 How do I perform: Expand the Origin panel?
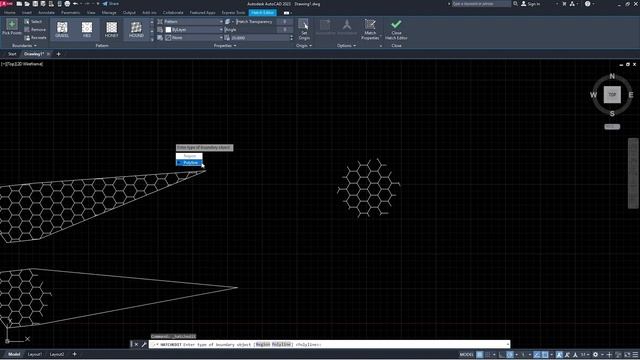[304, 46]
